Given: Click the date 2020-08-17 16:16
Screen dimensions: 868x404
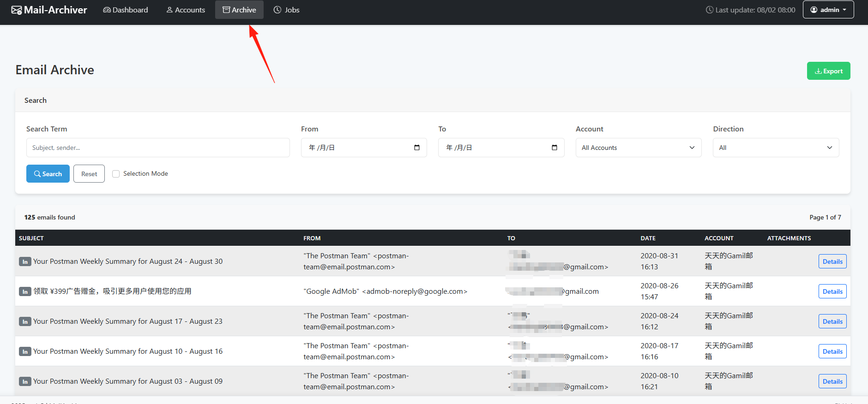Looking at the screenshot, I should click(x=659, y=351).
